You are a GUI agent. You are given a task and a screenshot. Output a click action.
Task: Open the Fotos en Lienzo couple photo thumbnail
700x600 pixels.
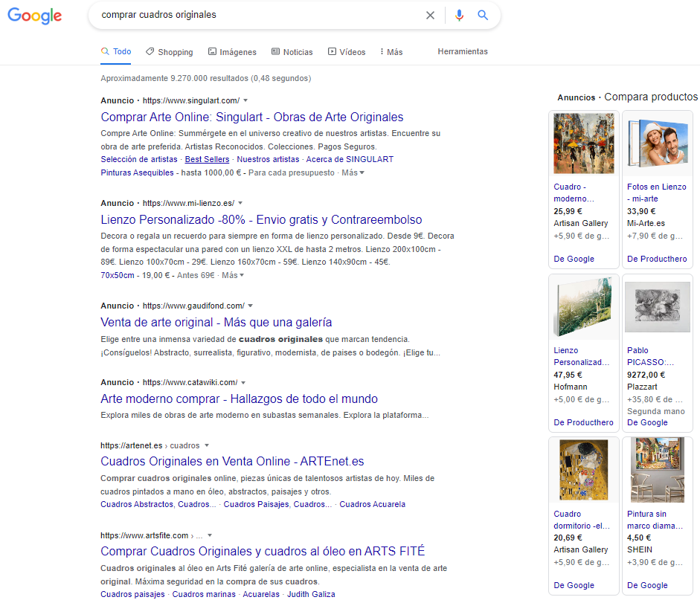click(657, 143)
